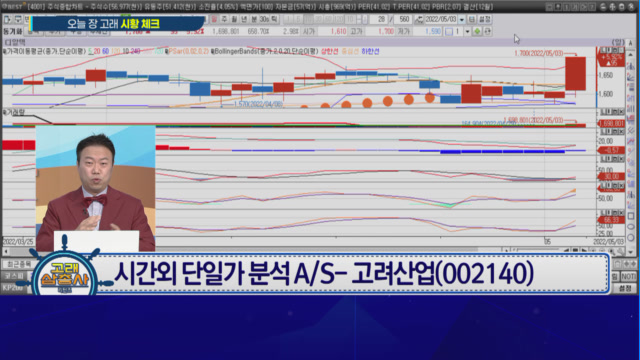Image resolution: width=640 pixels, height=360 pixels.
Task: Click the NOTI button at bottom right
Action: tap(629, 276)
